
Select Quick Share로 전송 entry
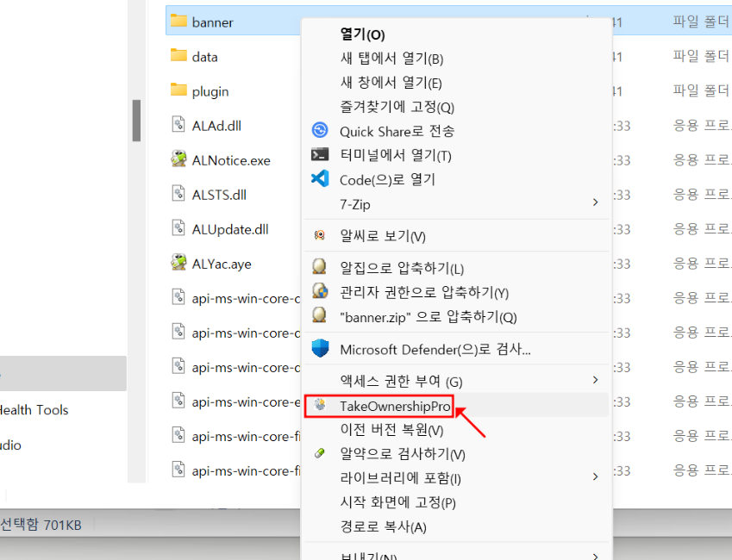click(457, 131)
